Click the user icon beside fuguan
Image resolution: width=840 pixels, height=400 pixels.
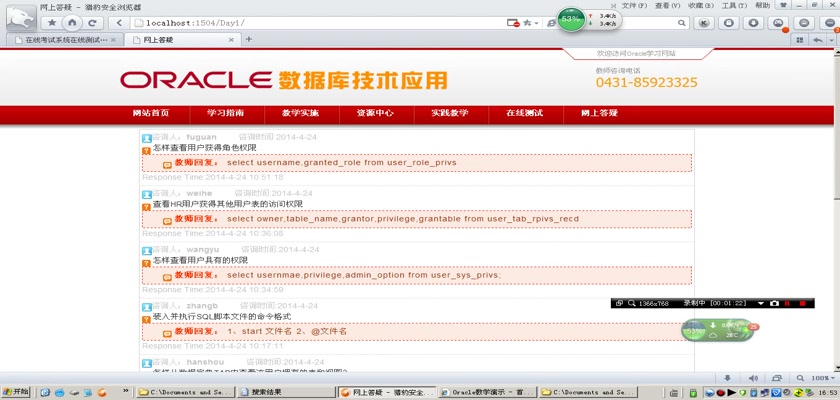(x=147, y=138)
